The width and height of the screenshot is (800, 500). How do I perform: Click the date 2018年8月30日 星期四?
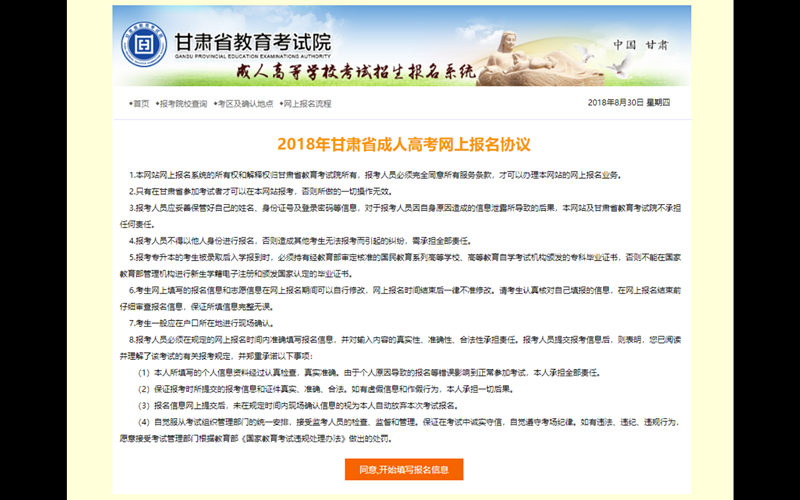(628, 103)
